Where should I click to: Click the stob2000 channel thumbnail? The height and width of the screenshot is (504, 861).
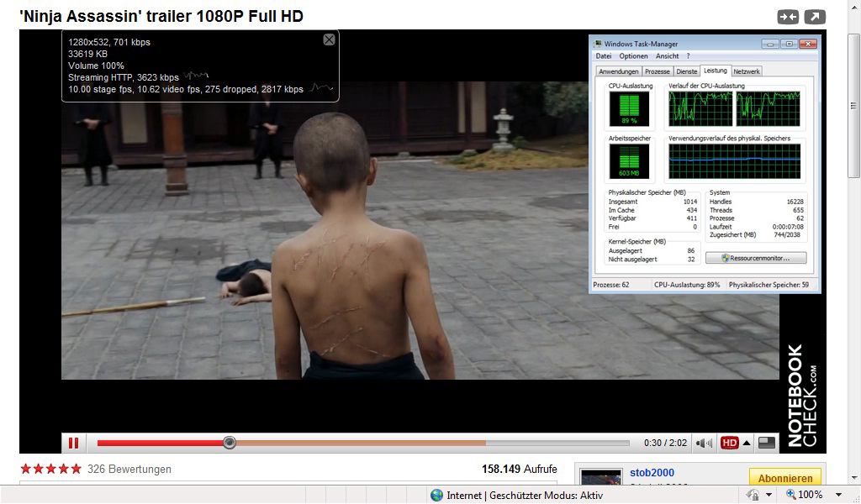tap(600, 476)
